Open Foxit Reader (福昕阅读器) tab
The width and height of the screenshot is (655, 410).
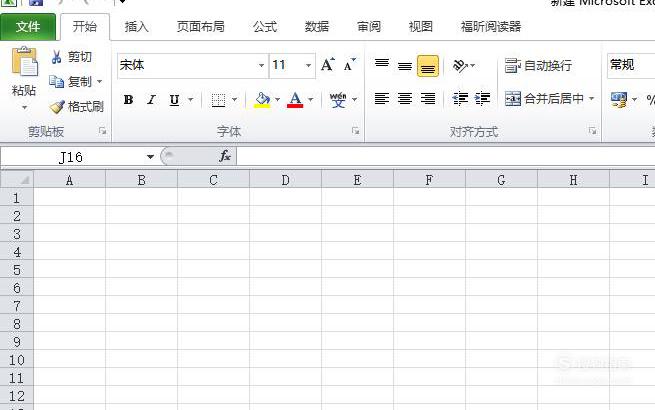point(491,27)
